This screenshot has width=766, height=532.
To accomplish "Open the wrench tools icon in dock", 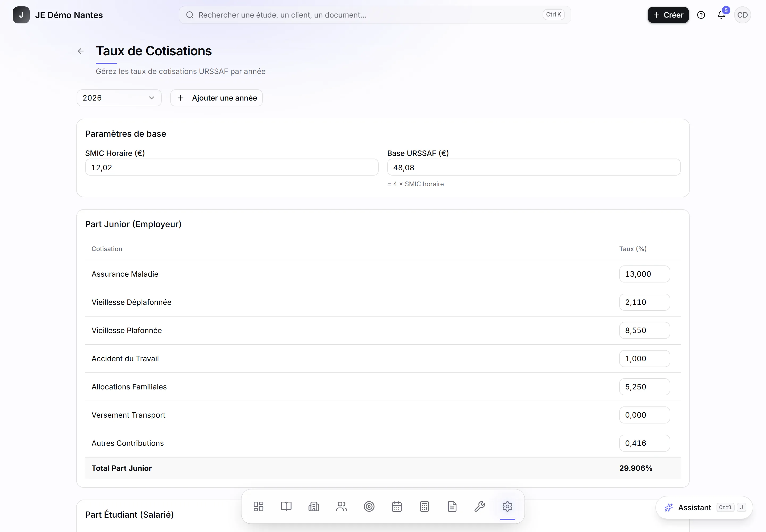I will point(480,507).
